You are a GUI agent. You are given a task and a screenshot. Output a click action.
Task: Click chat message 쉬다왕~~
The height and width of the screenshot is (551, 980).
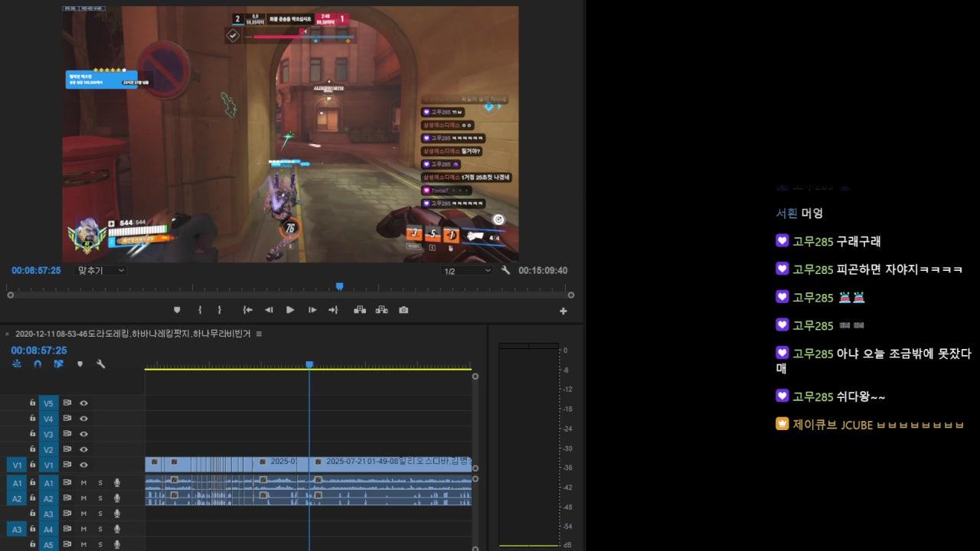861,396
